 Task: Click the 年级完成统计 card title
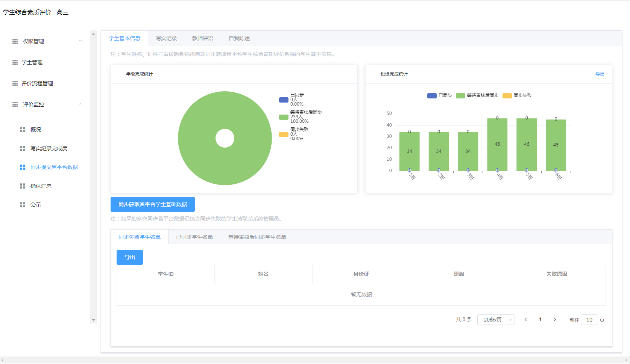point(140,74)
